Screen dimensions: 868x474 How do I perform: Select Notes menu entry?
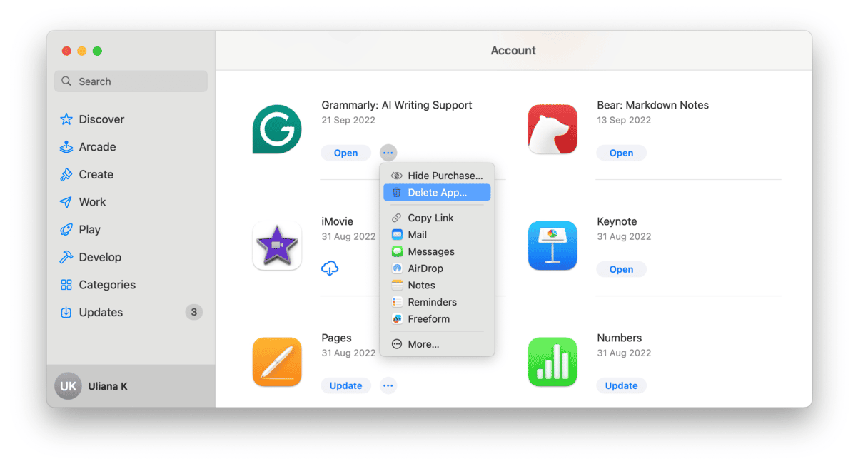pos(437,286)
